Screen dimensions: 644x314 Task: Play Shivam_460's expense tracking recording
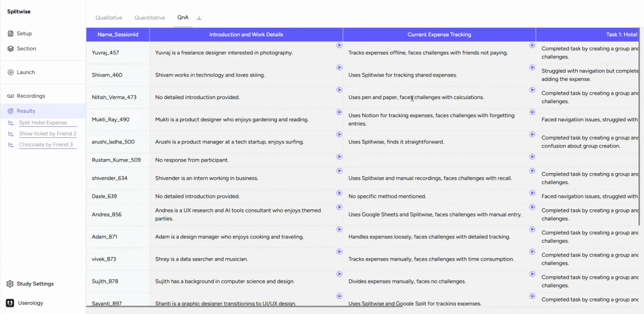[x=532, y=67]
